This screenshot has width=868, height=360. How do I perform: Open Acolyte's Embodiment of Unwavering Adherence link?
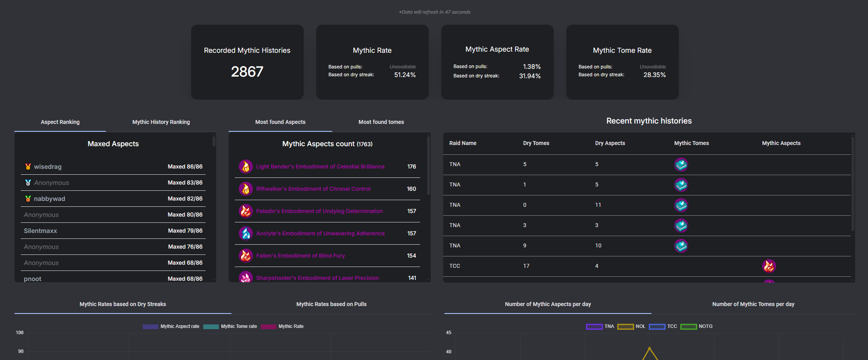[320, 233]
